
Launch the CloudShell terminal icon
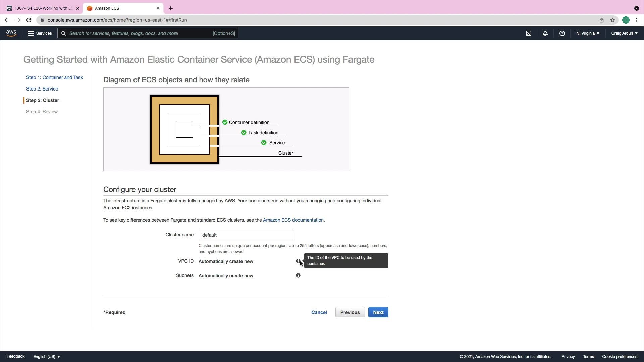pyautogui.click(x=528, y=33)
